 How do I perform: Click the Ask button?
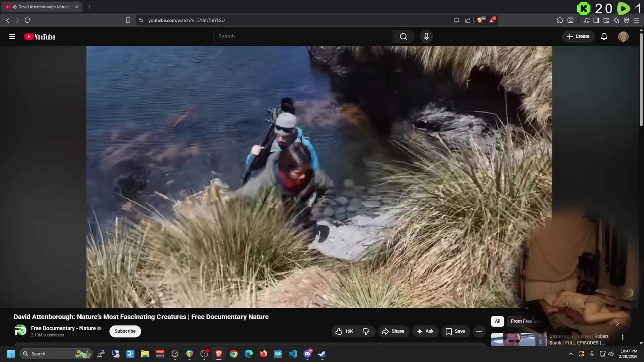[x=425, y=331]
